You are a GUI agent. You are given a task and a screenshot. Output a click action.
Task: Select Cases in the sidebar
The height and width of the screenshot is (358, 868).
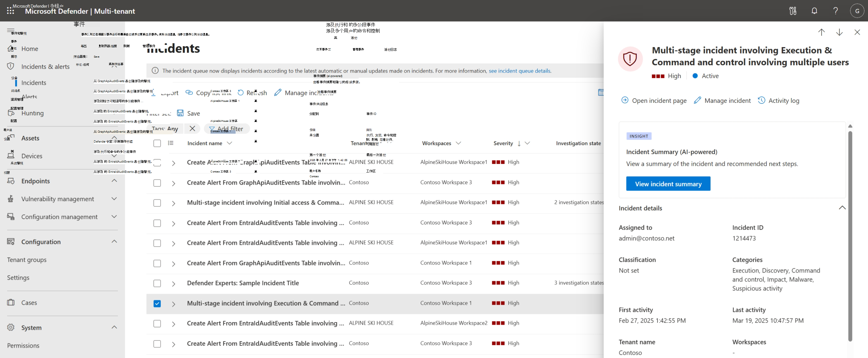click(x=29, y=302)
